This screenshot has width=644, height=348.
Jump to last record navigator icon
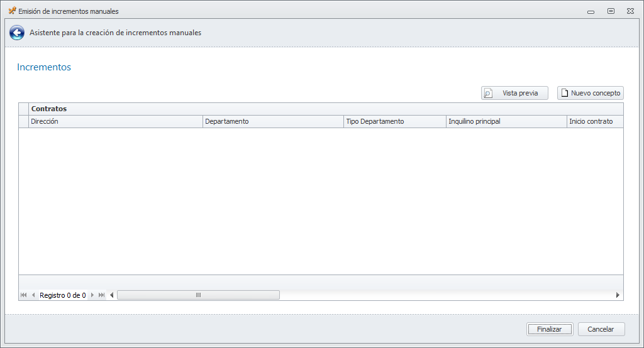click(x=101, y=295)
